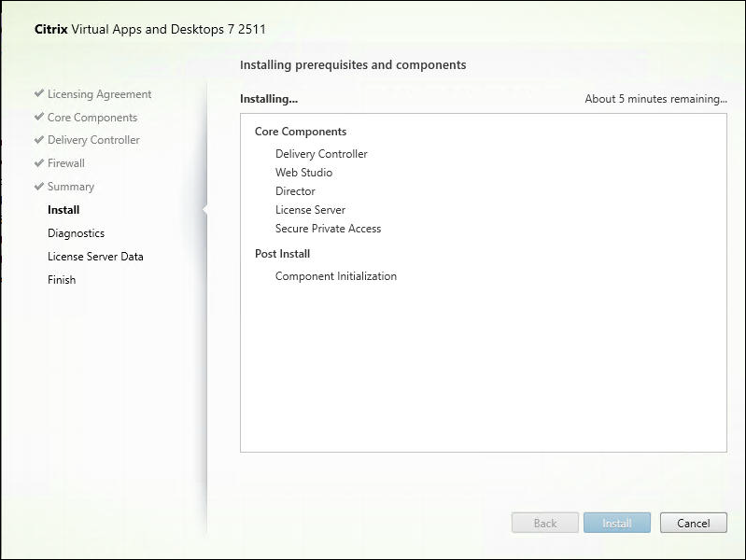Click the Summary step checkmark icon
This screenshot has width=746, height=560.
click(x=39, y=186)
